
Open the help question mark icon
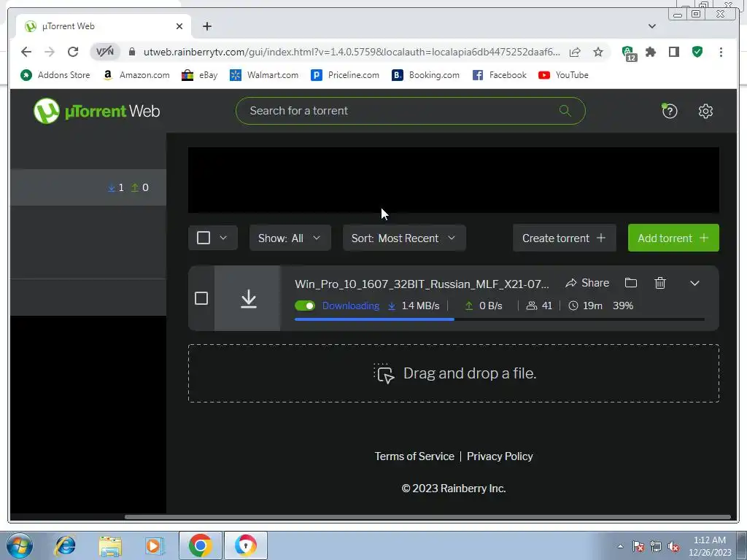[670, 111]
